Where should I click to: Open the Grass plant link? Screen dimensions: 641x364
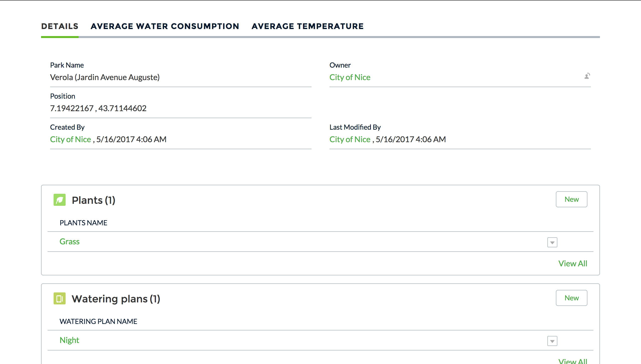[x=69, y=242]
